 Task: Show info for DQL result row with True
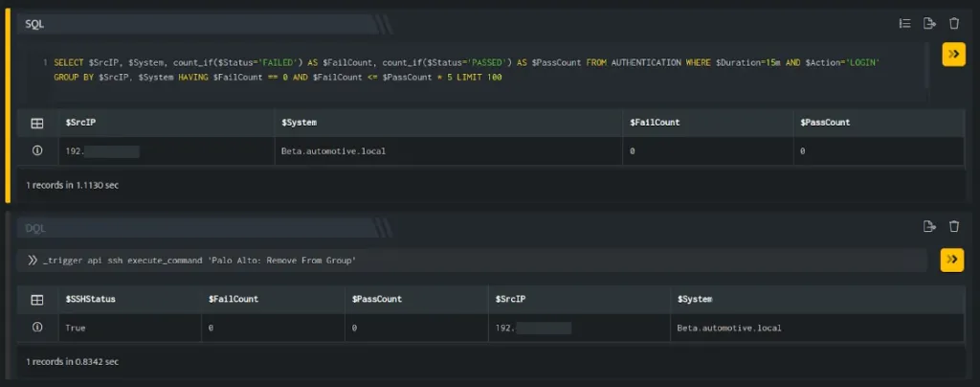(x=37, y=327)
